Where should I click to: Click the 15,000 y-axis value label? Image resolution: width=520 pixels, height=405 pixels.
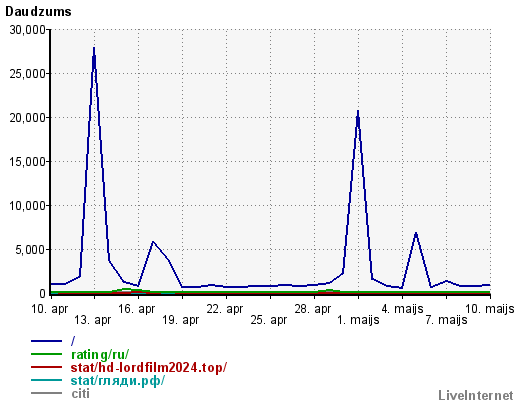pos(27,162)
